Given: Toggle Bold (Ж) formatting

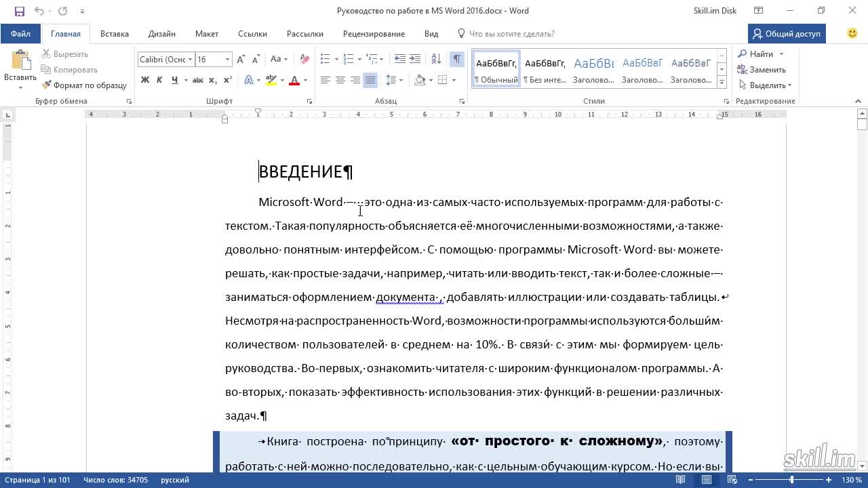Looking at the screenshot, I should click(144, 80).
